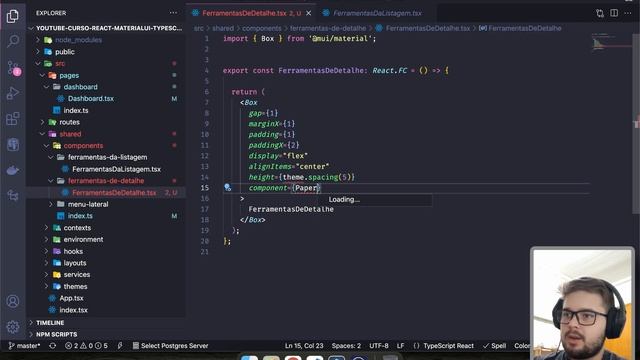Place cursor on Paper in line 15
This screenshot has width=640, height=360.
point(306,188)
